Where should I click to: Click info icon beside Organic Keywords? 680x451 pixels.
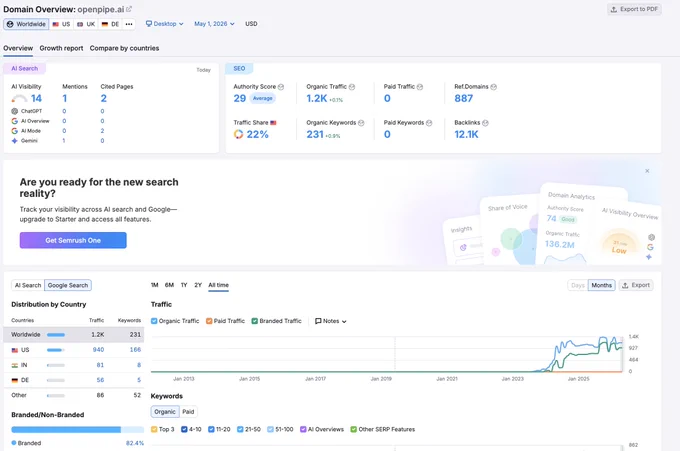point(361,123)
